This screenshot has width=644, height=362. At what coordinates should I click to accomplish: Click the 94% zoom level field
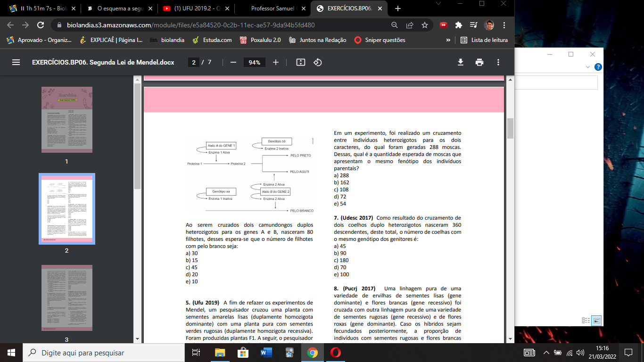(x=255, y=62)
